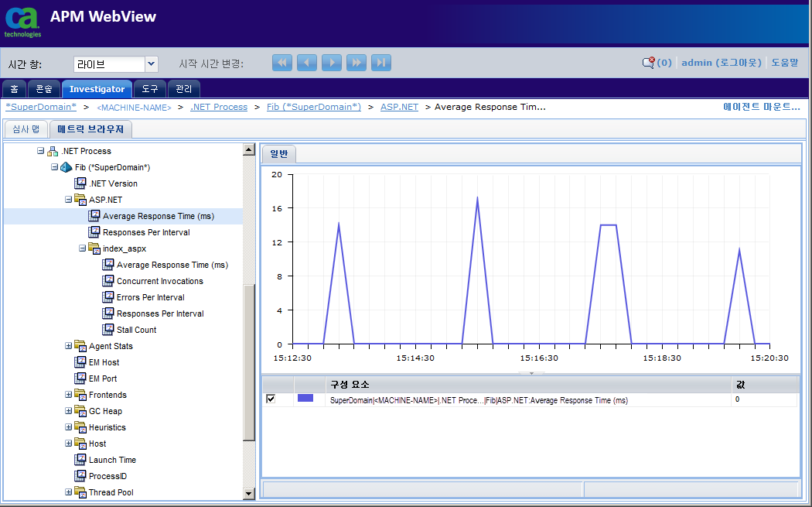Open the 콘솔 tab
812x507 pixels.
click(44, 89)
